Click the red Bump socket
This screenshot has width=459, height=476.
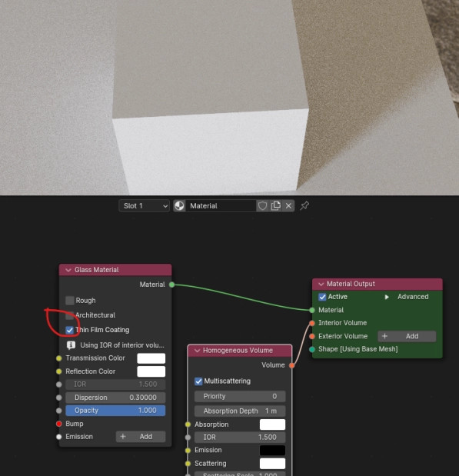tap(59, 424)
